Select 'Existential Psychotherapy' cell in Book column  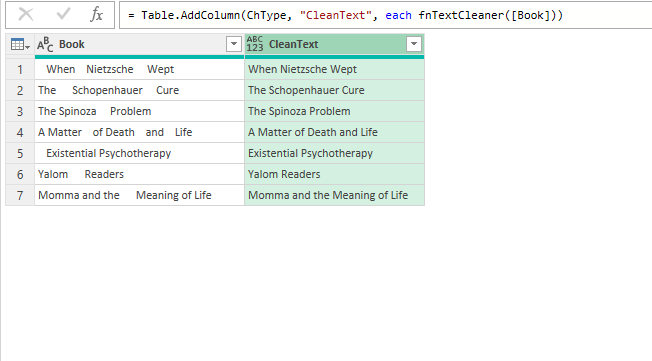point(139,153)
